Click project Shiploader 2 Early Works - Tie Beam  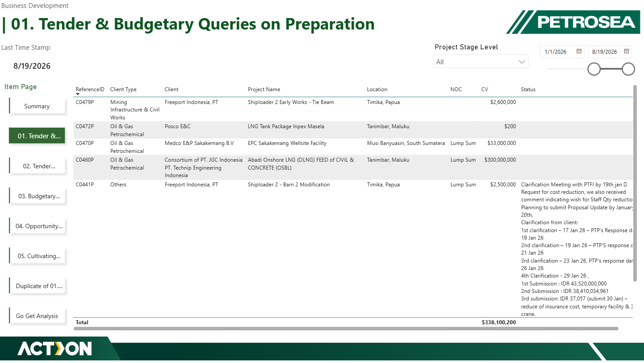tap(290, 102)
